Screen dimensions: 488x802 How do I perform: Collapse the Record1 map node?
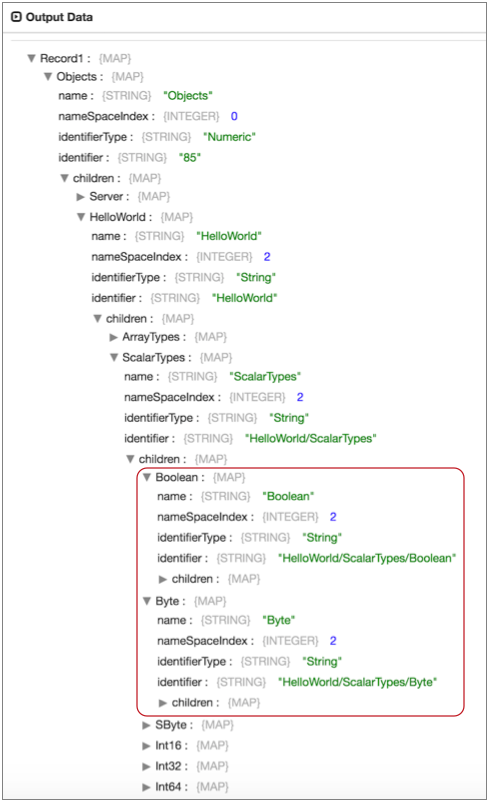coord(31,58)
